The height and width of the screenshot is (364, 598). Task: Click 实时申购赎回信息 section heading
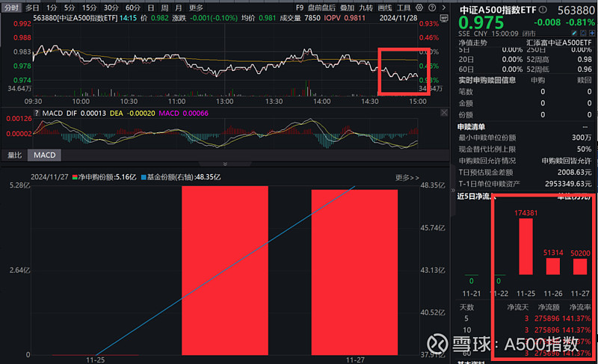487,80
